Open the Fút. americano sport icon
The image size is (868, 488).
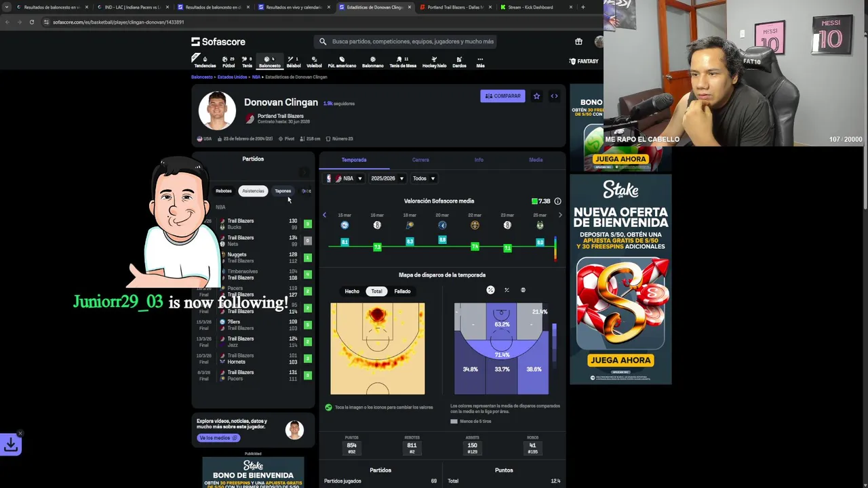click(x=342, y=62)
